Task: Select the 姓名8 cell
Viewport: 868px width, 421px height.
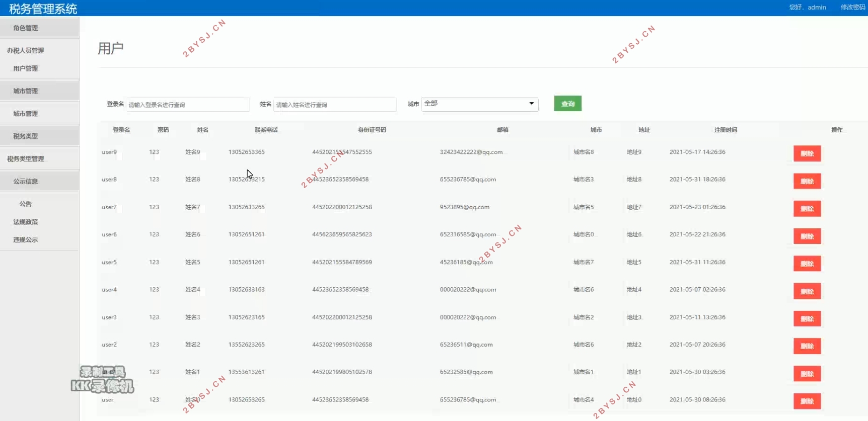Action: [193, 179]
